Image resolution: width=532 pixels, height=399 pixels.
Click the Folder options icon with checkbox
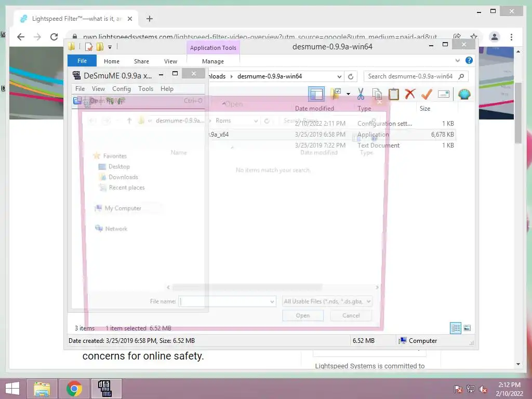click(x=336, y=94)
